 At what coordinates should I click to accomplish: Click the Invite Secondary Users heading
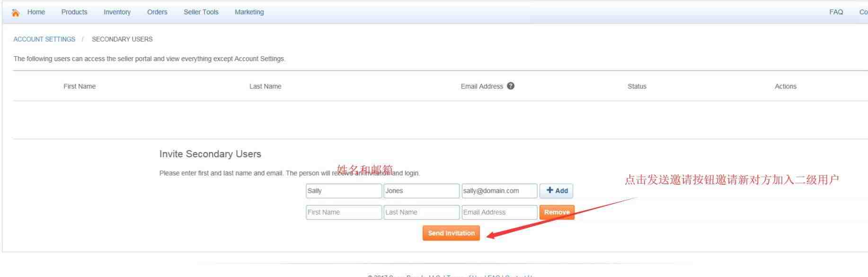coord(210,154)
